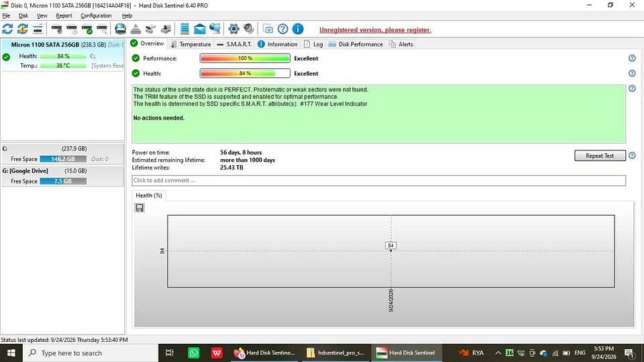Screen dimensions: 644x362
Task: Open the View menu
Action: click(x=42, y=15)
